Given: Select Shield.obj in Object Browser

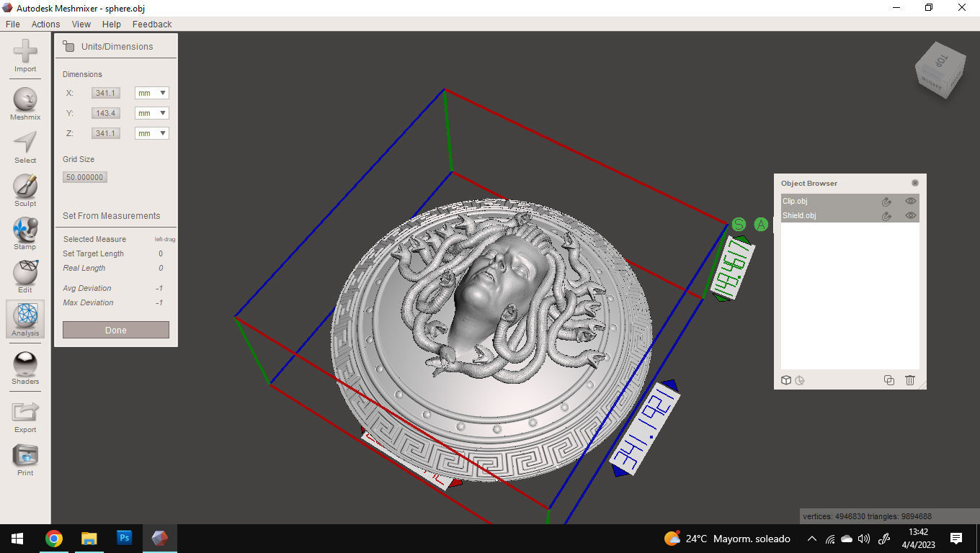Looking at the screenshot, I should pyautogui.click(x=850, y=215).
